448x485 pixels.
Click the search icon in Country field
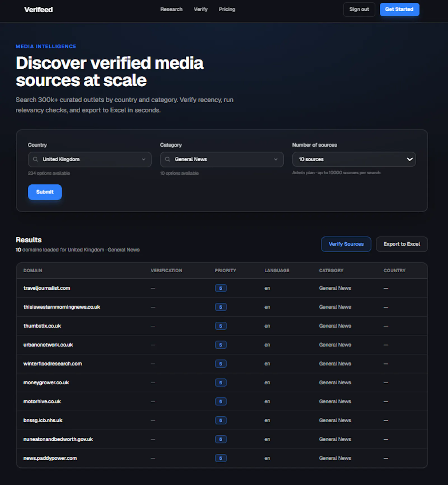coord(35,159)
